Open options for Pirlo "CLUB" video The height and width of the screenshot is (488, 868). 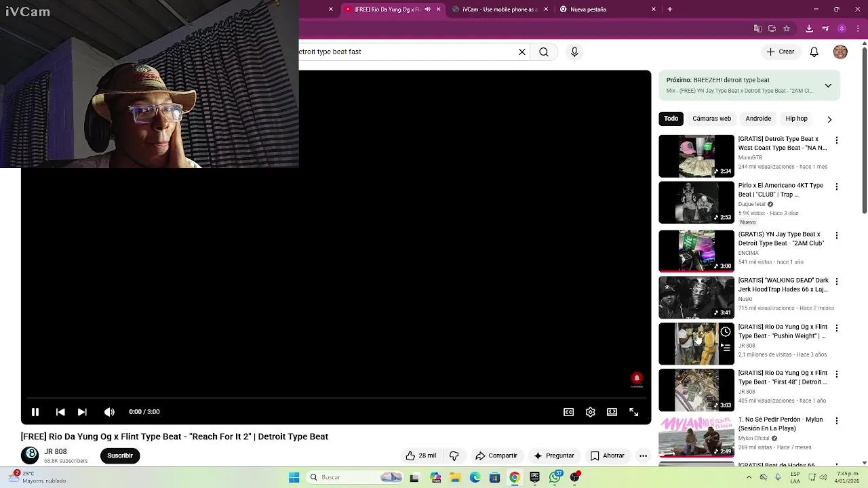837,186
